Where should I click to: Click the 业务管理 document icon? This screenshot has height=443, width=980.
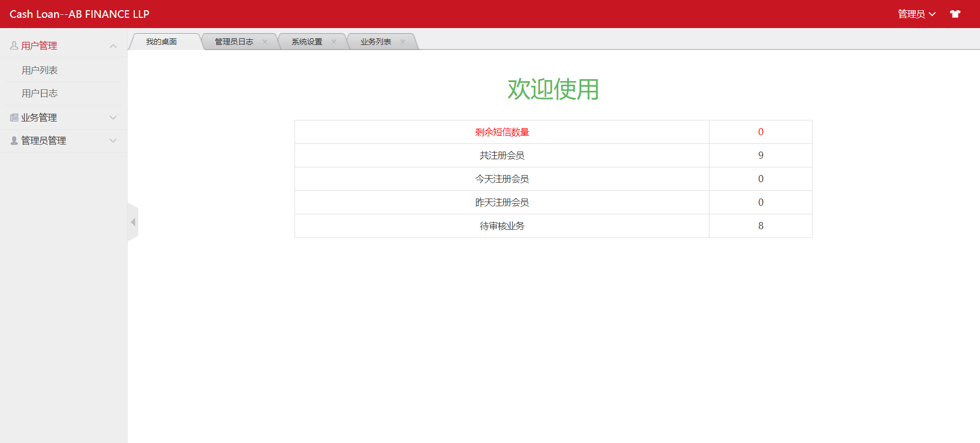[14, 117]
